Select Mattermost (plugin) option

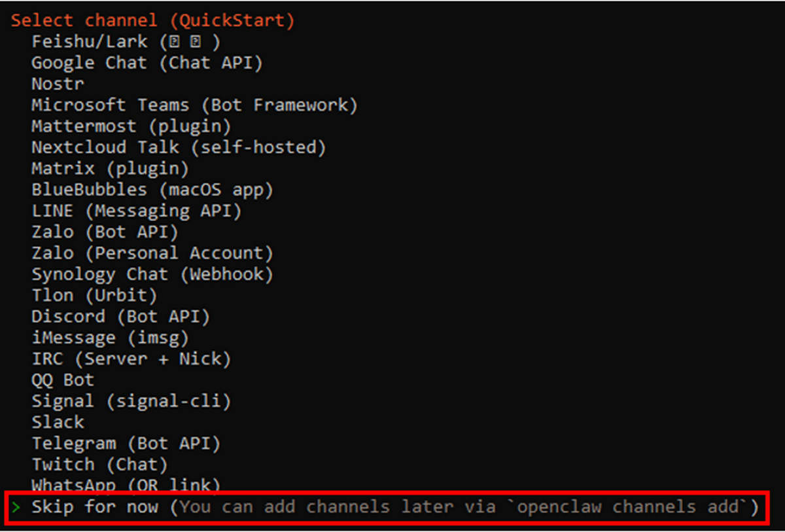(131, 126)
